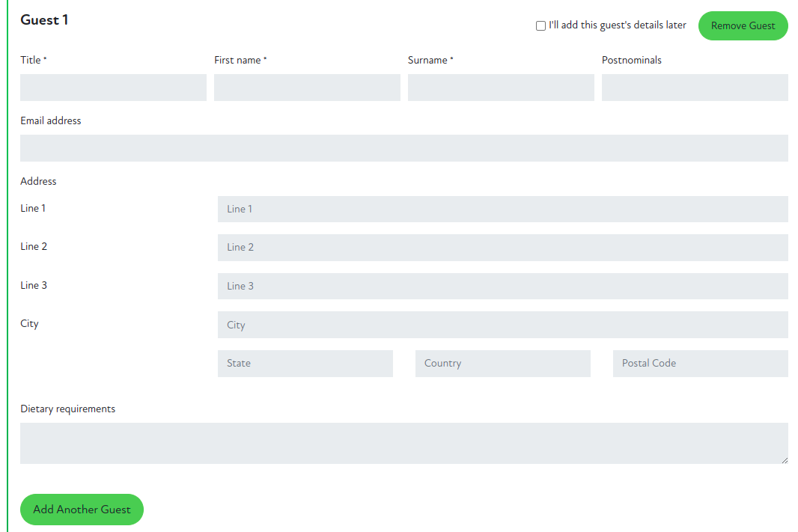Click the Dietary requirements label text
Viewport: 798px width, 532px height.
point(68,409)
